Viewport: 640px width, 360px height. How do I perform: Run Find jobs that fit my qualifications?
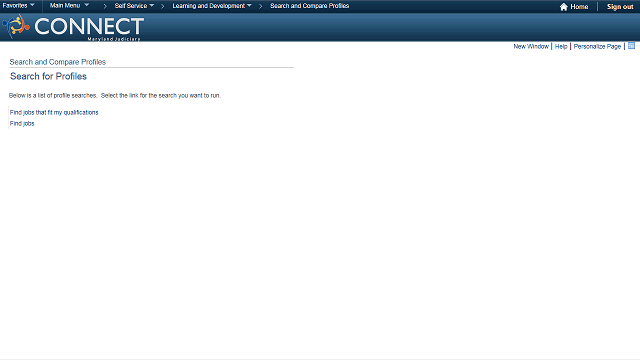[x=54, y=112]
